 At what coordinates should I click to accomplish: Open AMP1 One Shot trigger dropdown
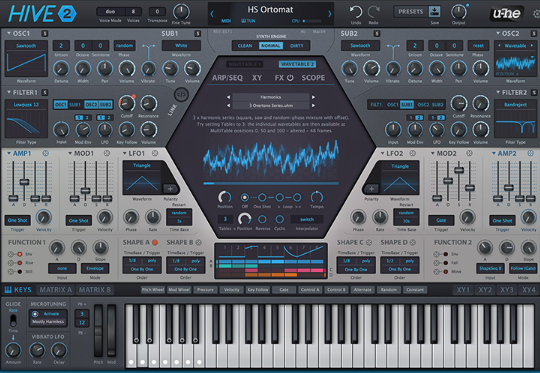point(18,220)
